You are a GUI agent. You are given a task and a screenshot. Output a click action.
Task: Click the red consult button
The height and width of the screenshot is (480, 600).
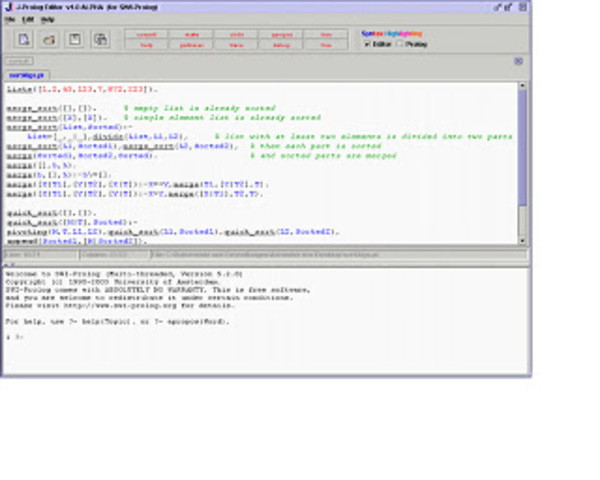point(147,34)
